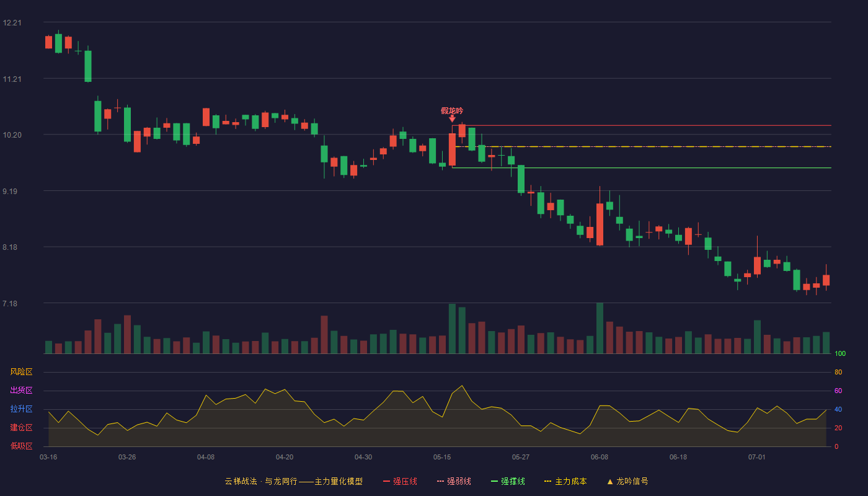Toggle the 主力成本 legend entry

pyautogui.click(x=565, y=481)
